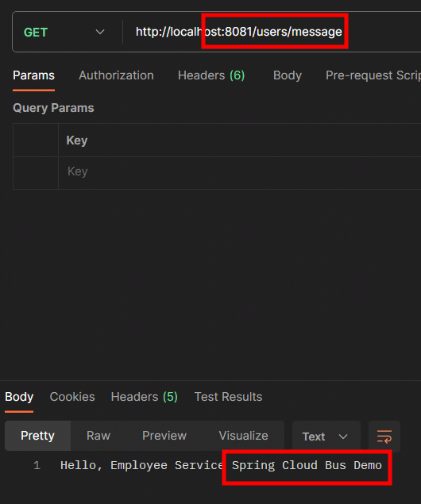Select the Preview response view

point(164,436)
